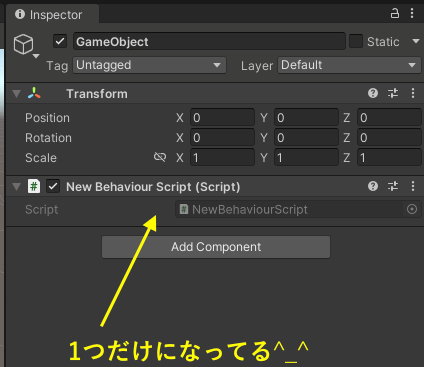Image resolution: width=424 pixels, height=367 pixels.
Task: Click the Inspector lock icon
Action: (395, 14)
